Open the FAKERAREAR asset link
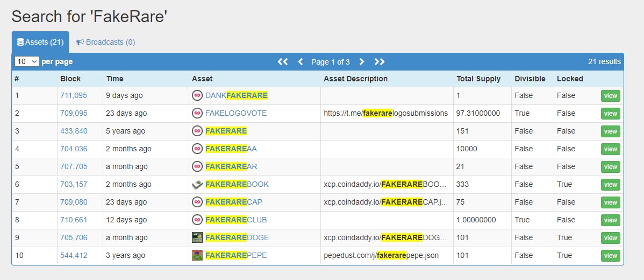Viewport: 644px width, 280px height. tap(231, 166)
